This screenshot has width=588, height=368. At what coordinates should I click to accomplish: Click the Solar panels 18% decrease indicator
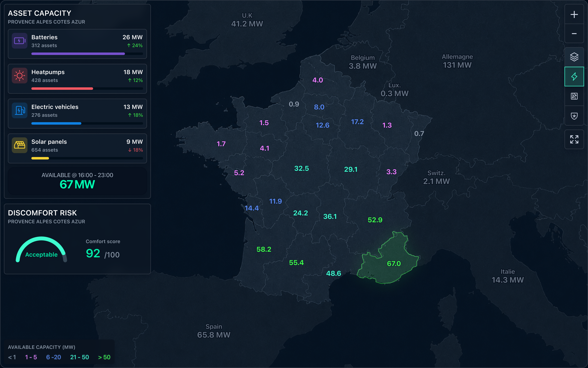point(135,150)
